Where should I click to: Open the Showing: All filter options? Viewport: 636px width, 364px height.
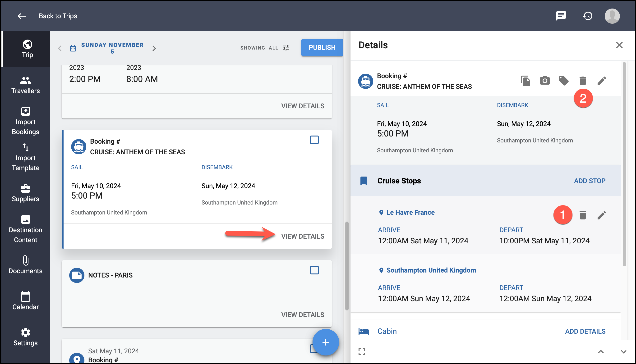coord(265,48)
